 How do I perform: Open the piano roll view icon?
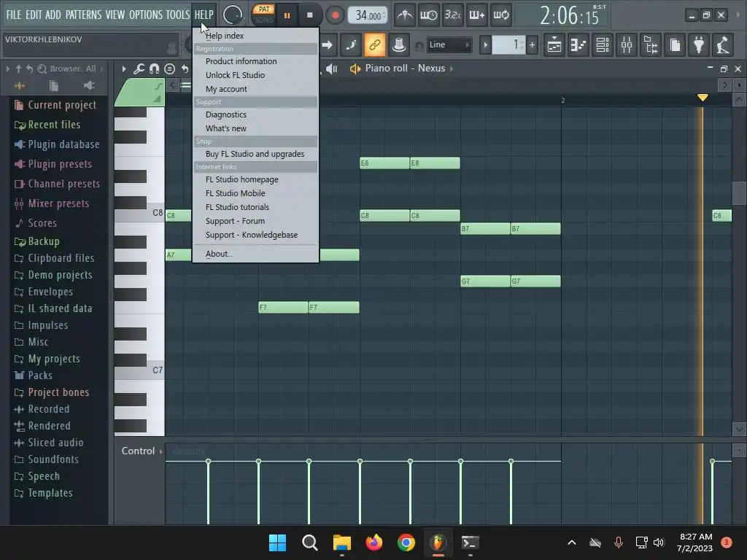point(578,45)
